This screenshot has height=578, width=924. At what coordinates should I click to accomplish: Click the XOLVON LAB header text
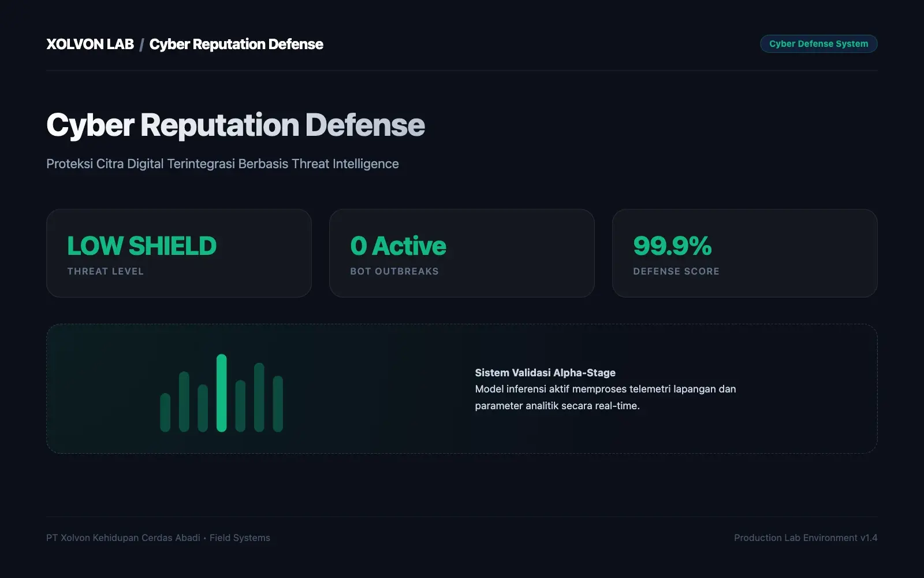click(90, 45)
